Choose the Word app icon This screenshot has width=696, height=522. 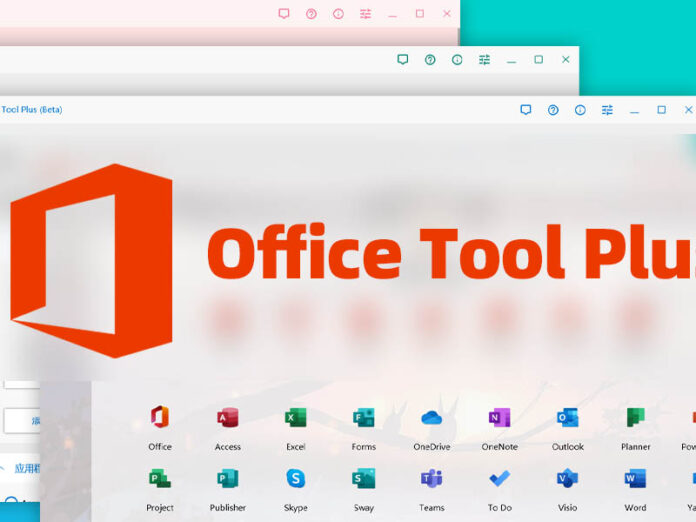[x=635, y=478]
